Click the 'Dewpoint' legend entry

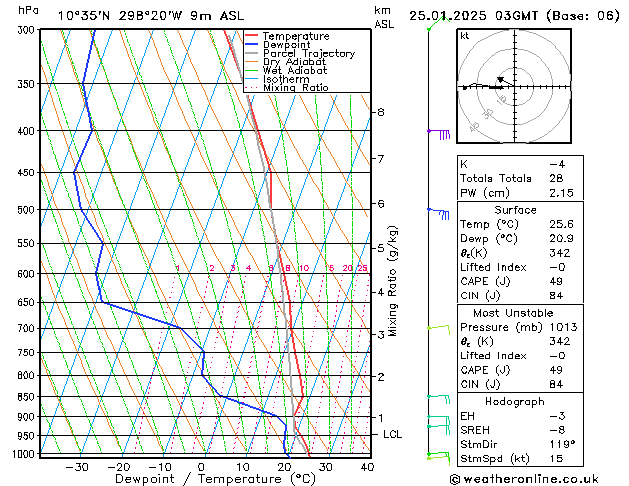(286, 45)
